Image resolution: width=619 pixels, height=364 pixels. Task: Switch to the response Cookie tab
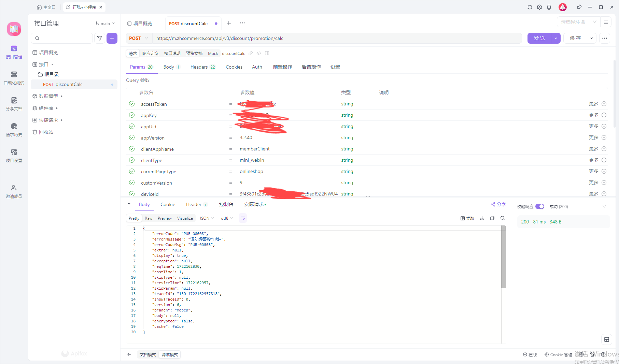pos(168,204)
